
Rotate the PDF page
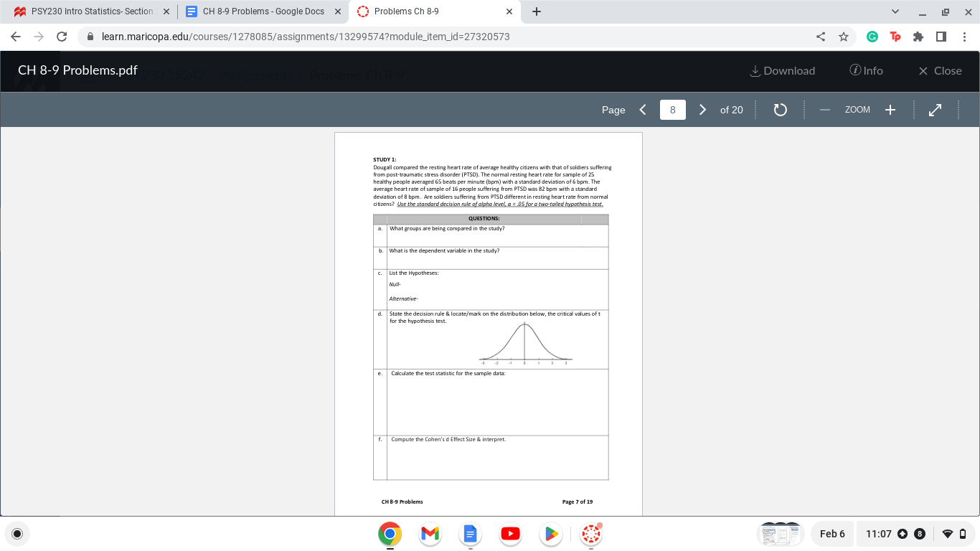click(x=780, y=109)
